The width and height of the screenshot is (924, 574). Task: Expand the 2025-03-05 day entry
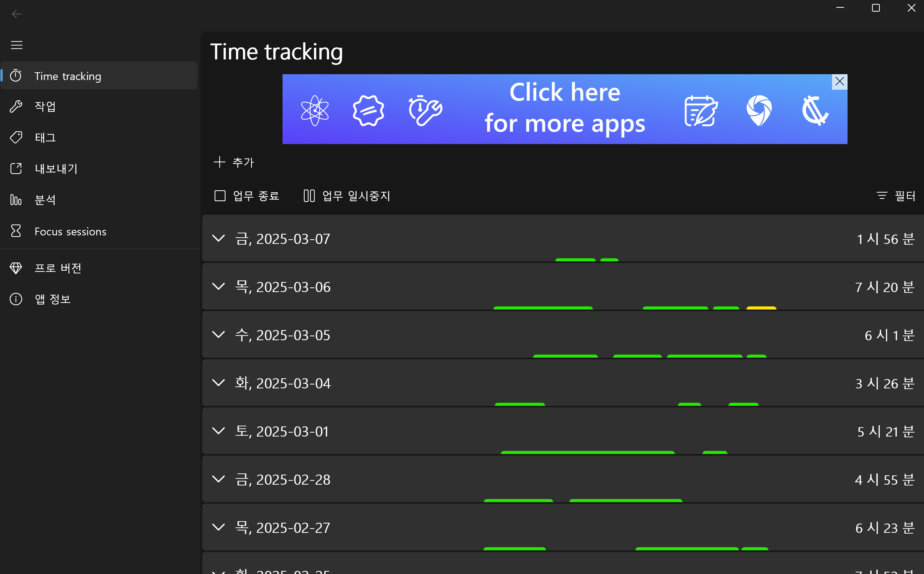(x=219, y=335)
